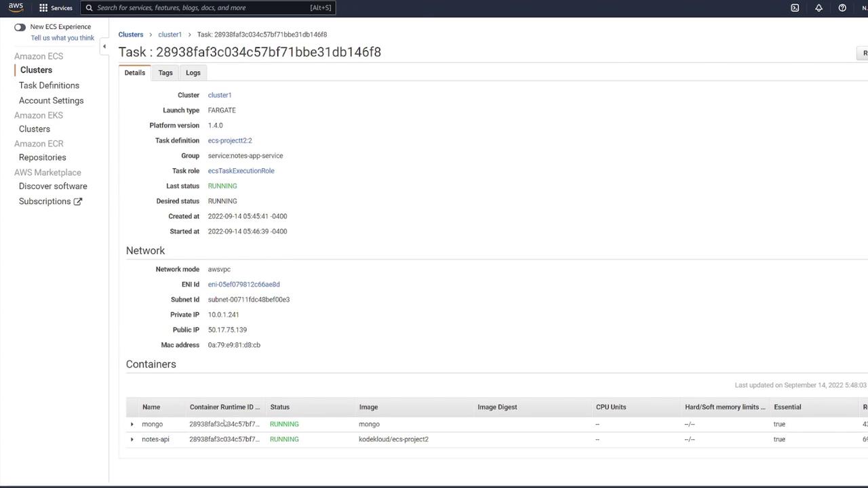Open the ENI eni-05ef079812c66ae8d link

[244, 285]
